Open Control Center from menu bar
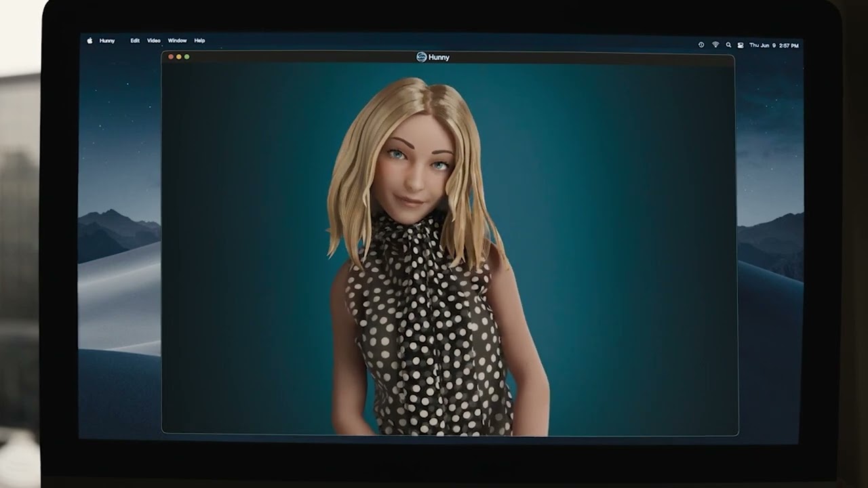Image resolution: width=868 pixels, height=488 pixels. [x=741, y=45]
